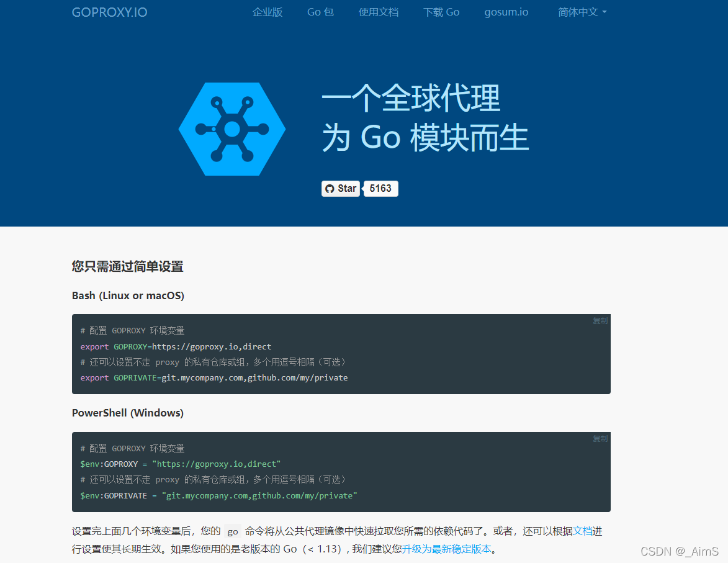Open the 5163 star count link
The height and width of the screenshot is (563, 728).
pyautogui.click(x=380, y=189)
